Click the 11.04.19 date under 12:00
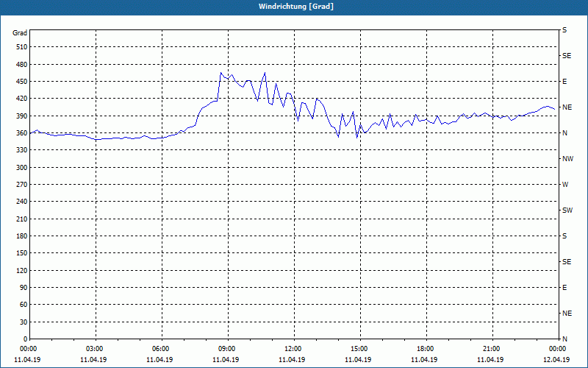 292,360
